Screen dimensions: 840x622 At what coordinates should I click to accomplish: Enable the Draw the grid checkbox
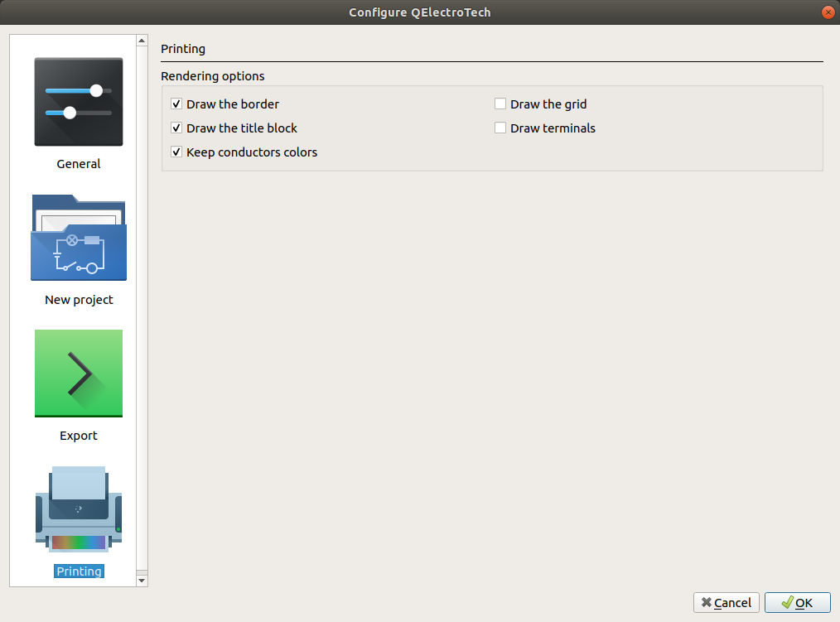[x=500, y=104]
